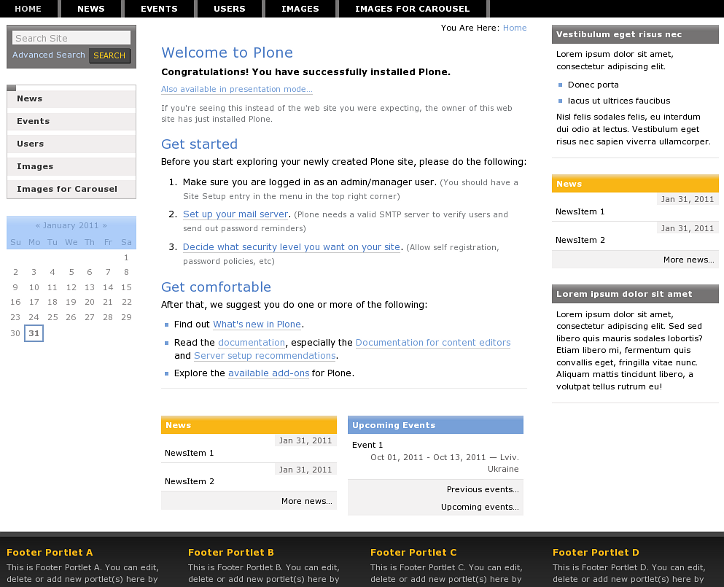Select Images for Carousel in sidebar navigation
Screen dimensions: 724x587
(71, 189)
